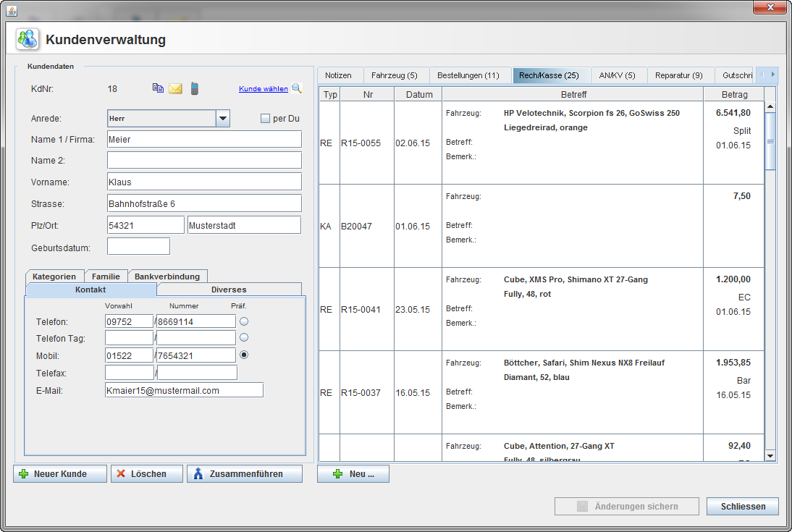Select Telefon Tag preferred radio button

(x=244, y=337)
